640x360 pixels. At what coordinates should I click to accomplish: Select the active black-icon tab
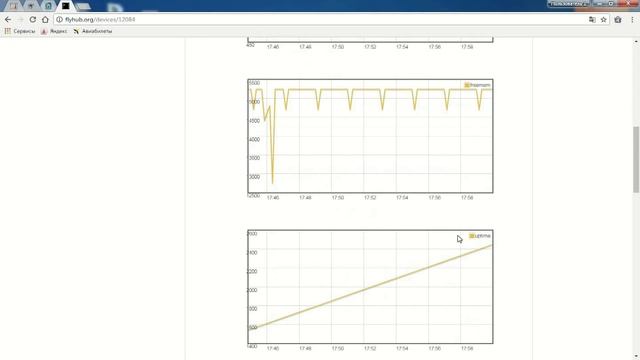pyautogui.click(x=65, y=6)
